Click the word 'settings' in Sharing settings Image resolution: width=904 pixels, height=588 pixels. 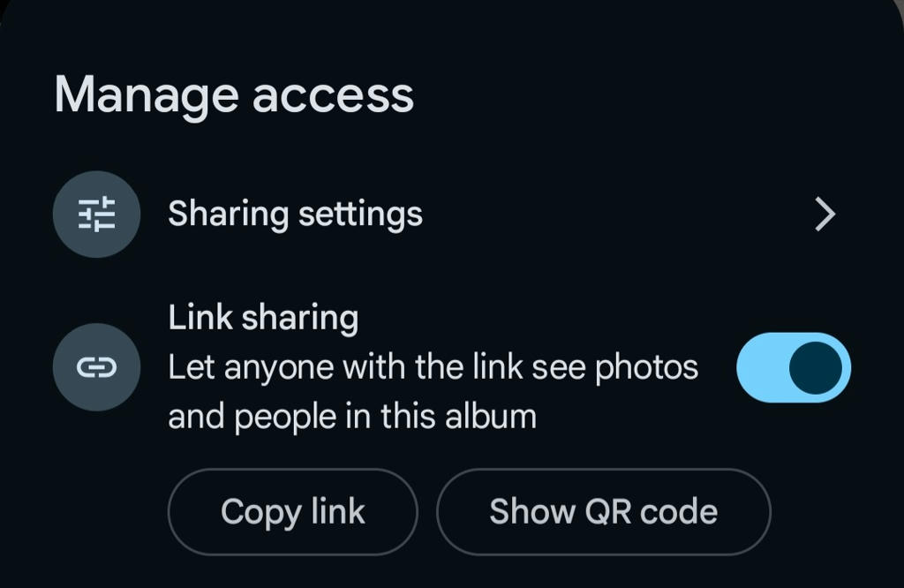[360, 215]
